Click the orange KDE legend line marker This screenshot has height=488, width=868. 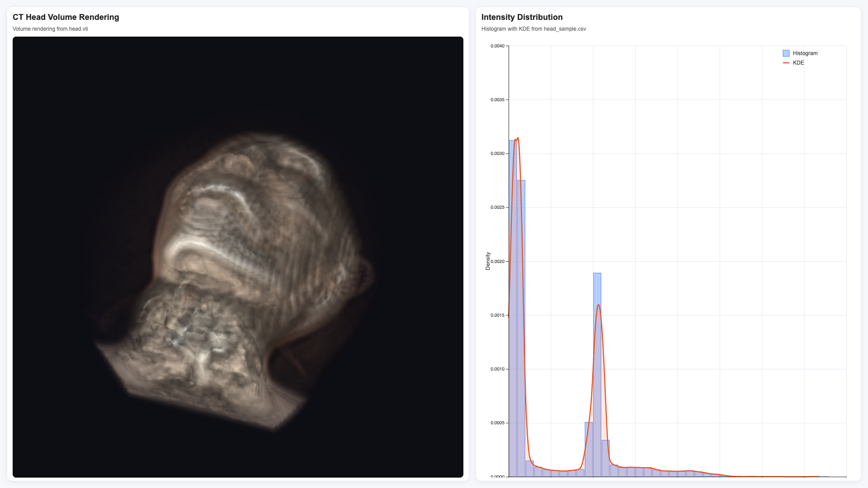pos(786,63)
